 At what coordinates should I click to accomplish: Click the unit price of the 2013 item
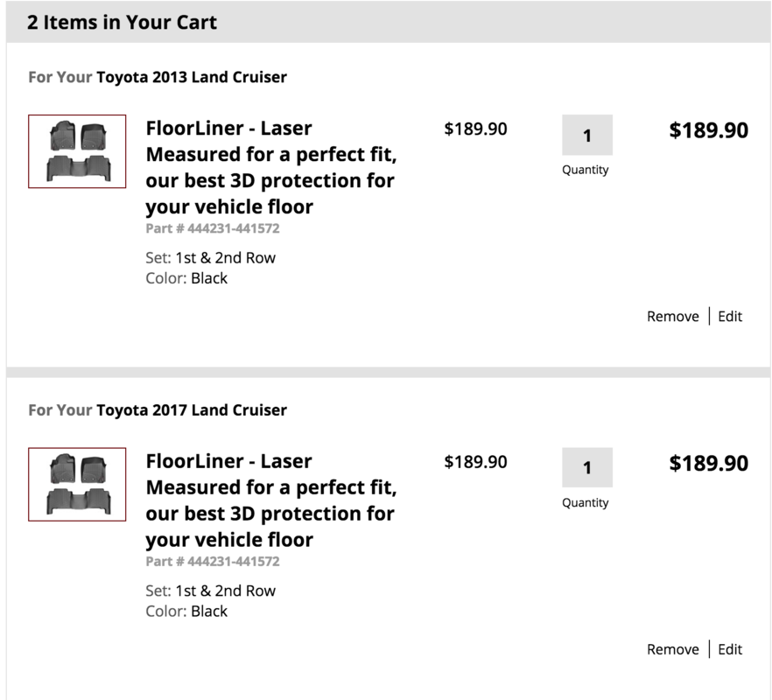point(475,129)
